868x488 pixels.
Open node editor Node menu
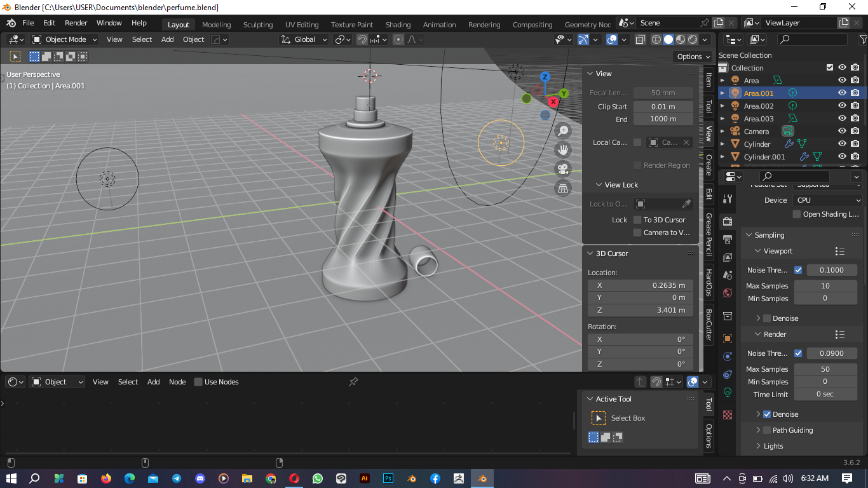point(177,382)
